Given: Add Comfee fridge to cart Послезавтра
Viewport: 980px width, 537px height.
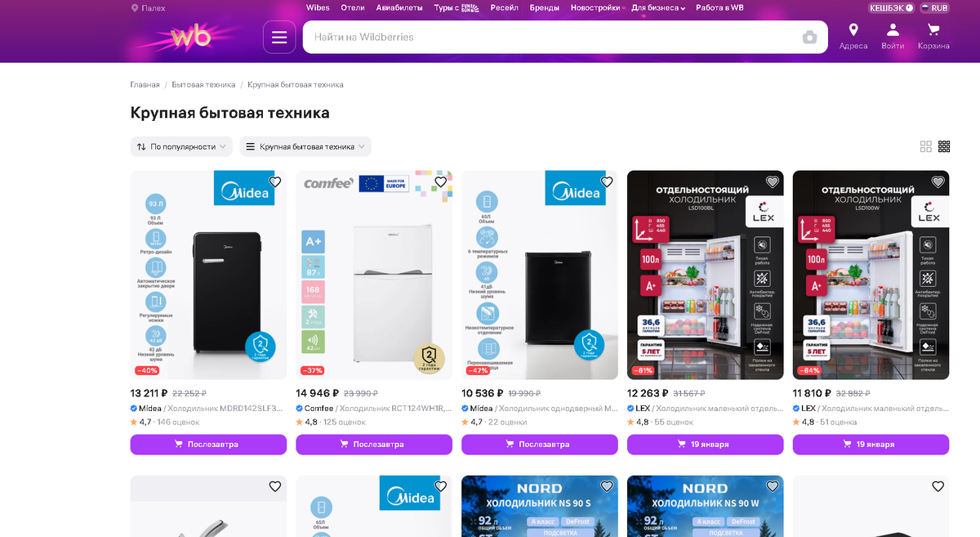Looking at the screenshot, I should click(374, 445).
